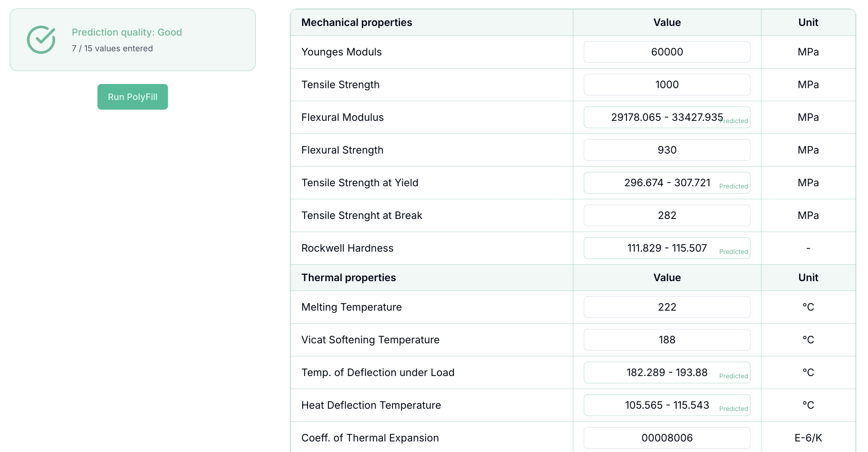Click the predicted Flexural Modulus range field
The width and height of the screenshot is (868, 452).
pyautogui.click(x=666, y=117)
